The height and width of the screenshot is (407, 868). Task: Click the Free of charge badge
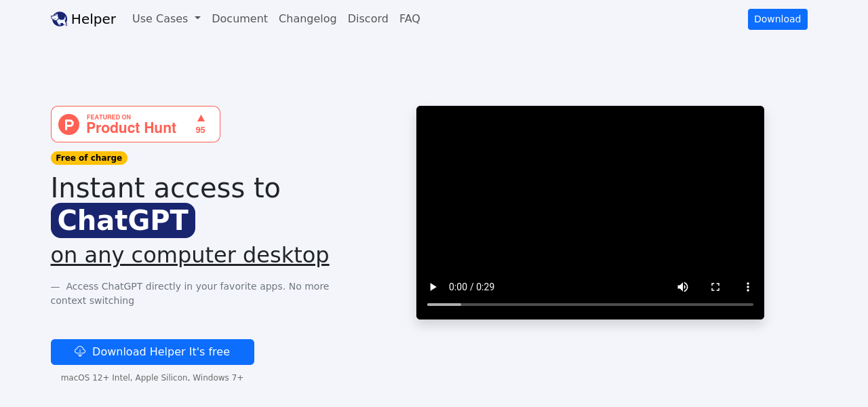click(89, 158)
